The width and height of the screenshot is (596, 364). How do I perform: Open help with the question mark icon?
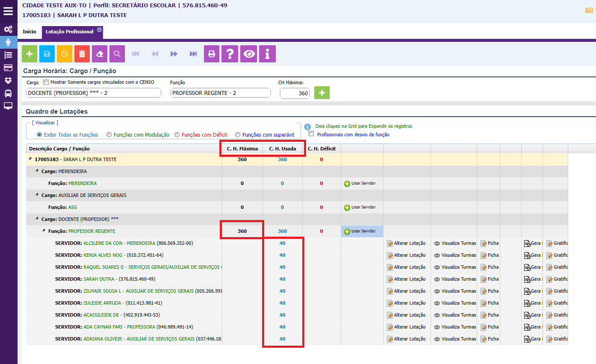230,54
